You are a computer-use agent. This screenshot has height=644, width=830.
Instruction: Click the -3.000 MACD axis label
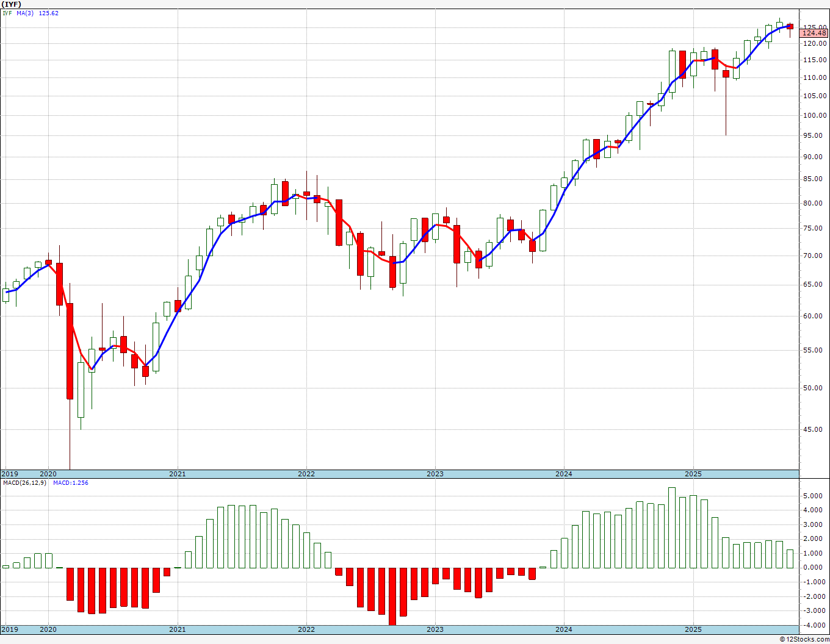coord(814,610)
